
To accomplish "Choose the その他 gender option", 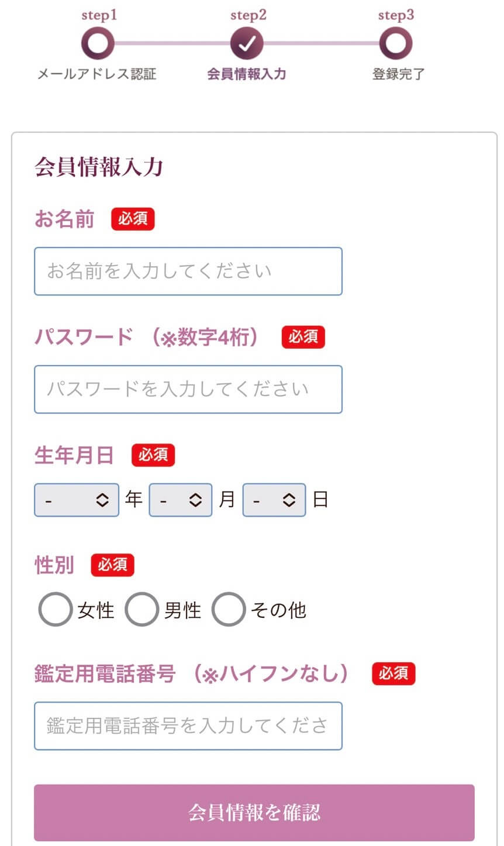I will point(228,610).
